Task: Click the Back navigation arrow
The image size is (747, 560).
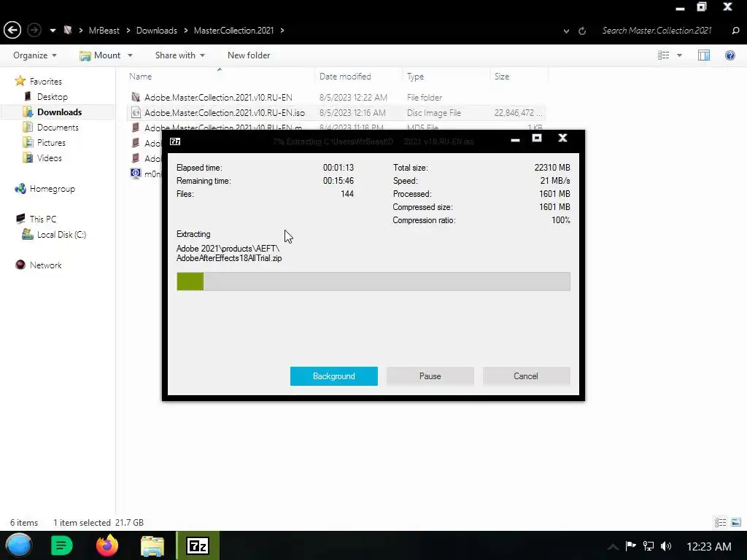Action: 12,31
